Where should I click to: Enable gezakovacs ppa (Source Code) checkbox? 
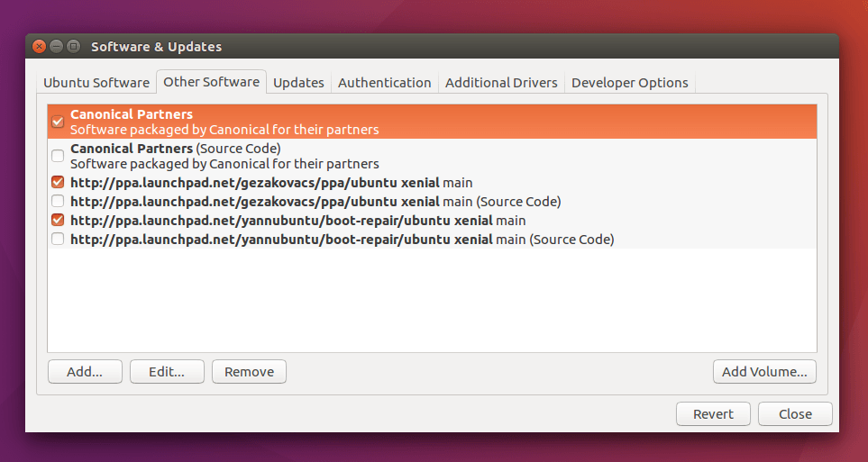tap(58, 201)
